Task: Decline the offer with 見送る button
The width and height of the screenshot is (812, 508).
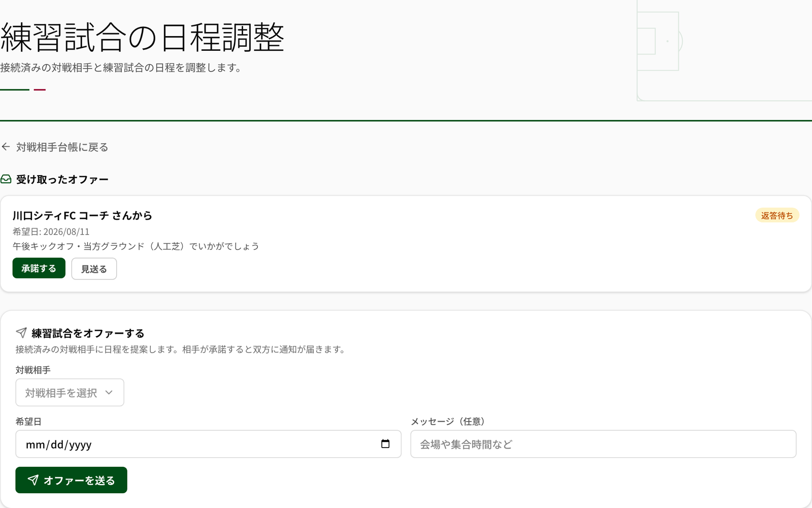Action: (x=94, y=269)
